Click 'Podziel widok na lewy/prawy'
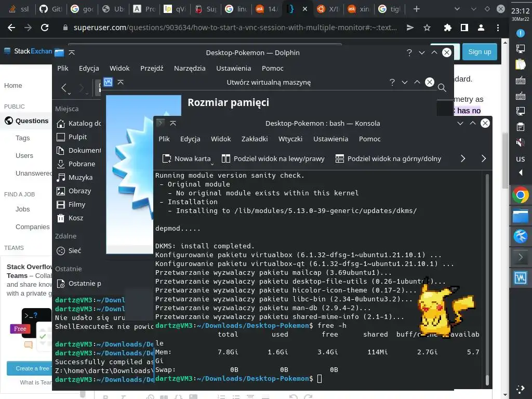532x399 pixels. (273, 158)
